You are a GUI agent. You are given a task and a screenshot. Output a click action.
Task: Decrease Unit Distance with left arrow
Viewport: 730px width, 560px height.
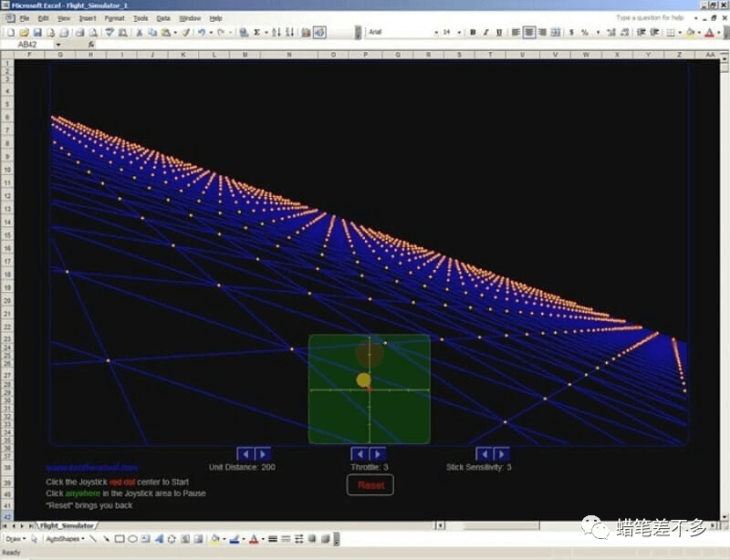tap(245, 454)
